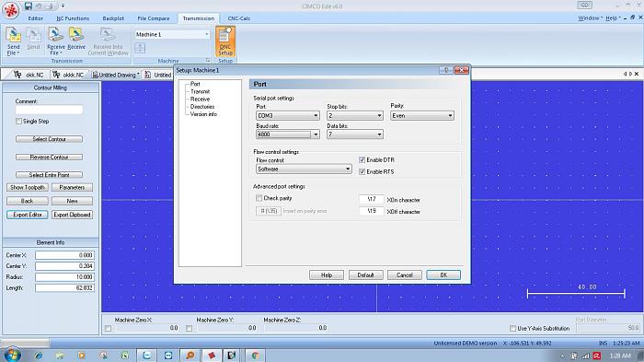Toggle the Enable DTR checkbox

click(x=362, y=159)
